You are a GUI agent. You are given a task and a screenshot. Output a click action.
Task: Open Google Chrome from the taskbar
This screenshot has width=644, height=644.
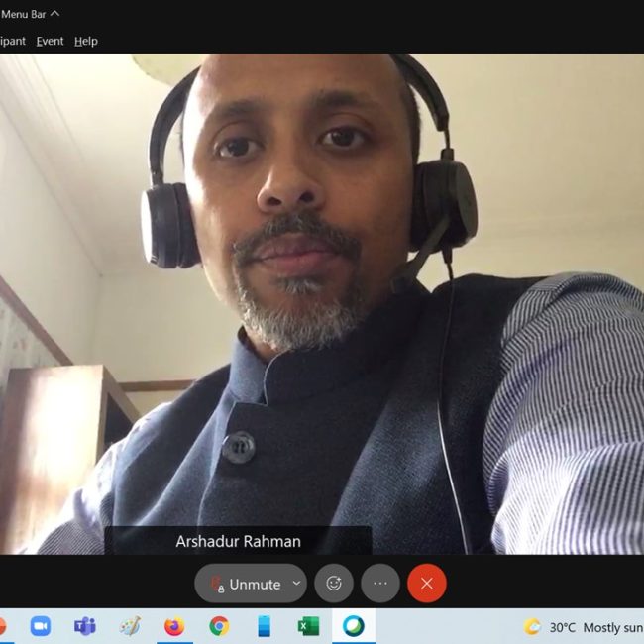[219, 627]
